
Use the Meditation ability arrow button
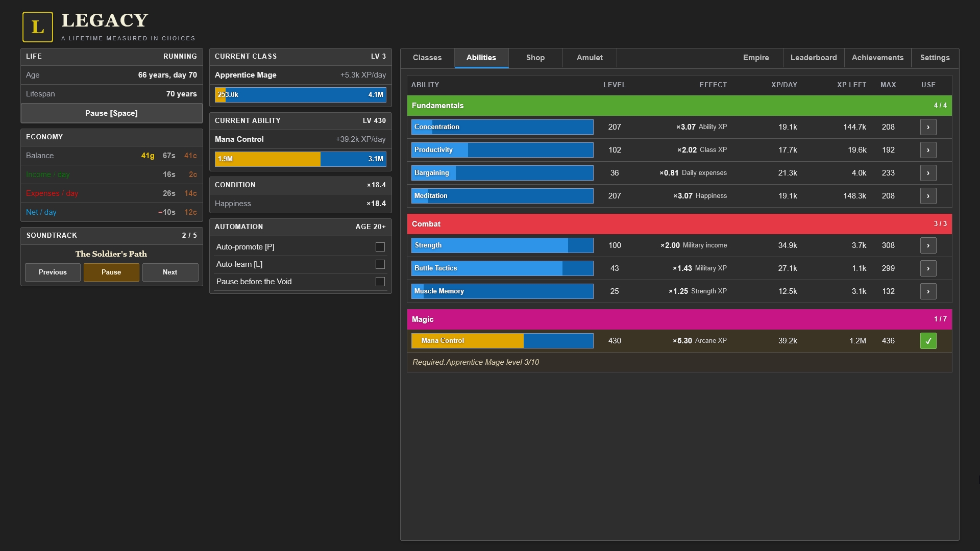(x=928, y=196)
